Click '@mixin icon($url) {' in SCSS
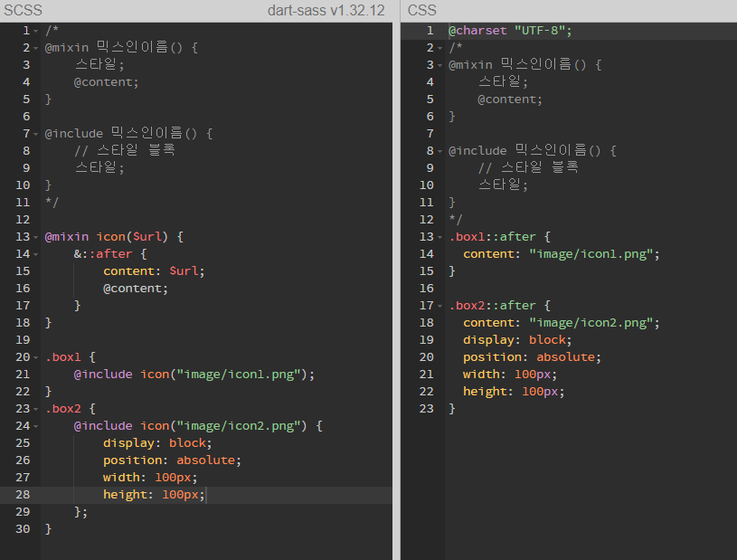Viewport: 737px width, 560px height. click(114, 236)
